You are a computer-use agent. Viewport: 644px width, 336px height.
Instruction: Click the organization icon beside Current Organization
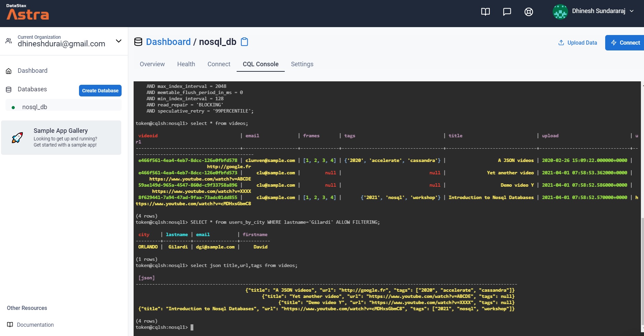9,40
